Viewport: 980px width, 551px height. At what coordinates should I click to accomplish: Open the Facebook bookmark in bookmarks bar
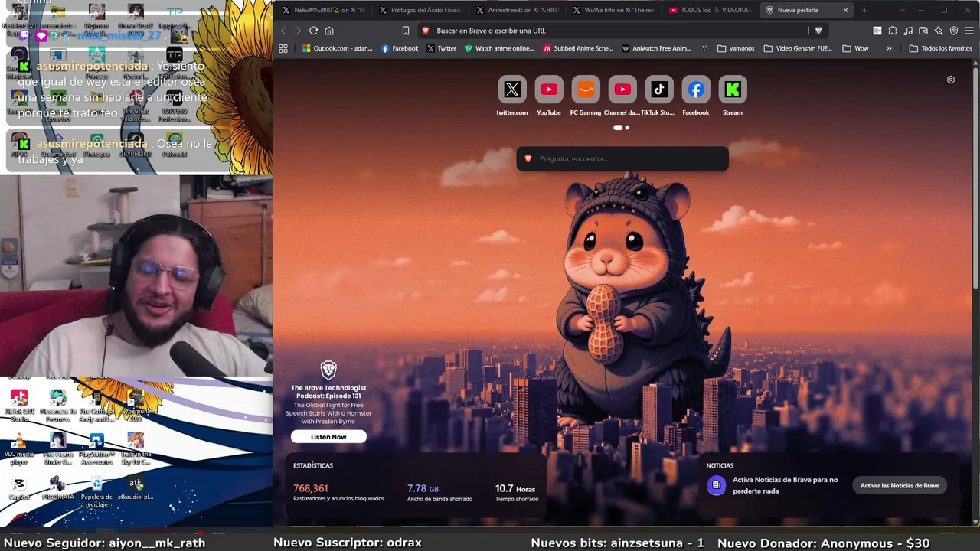pos(400,48)
